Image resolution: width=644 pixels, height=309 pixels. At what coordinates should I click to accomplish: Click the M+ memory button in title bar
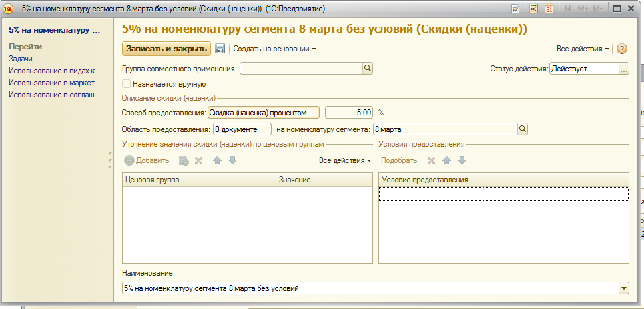tap(583, 9)
